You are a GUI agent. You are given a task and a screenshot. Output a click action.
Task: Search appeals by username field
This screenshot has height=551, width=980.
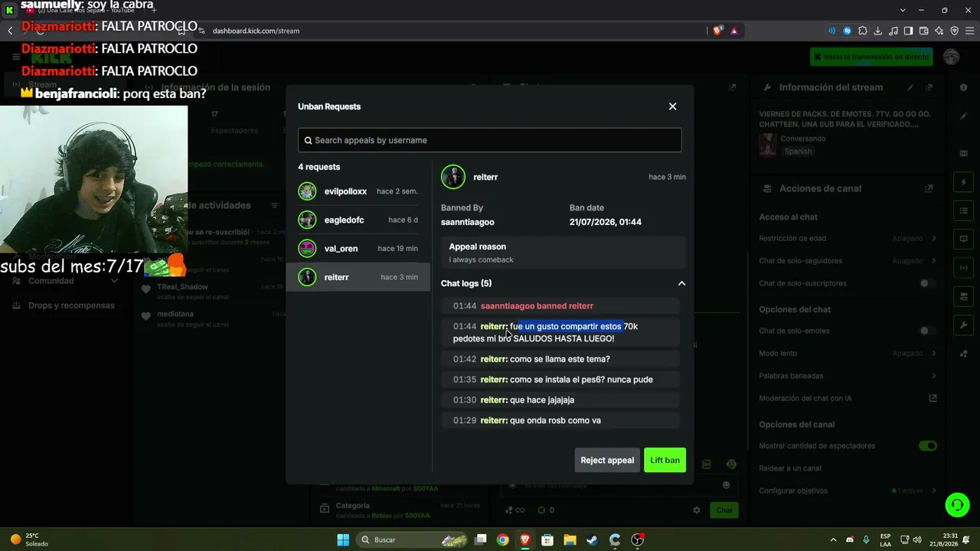click(489, 140)
